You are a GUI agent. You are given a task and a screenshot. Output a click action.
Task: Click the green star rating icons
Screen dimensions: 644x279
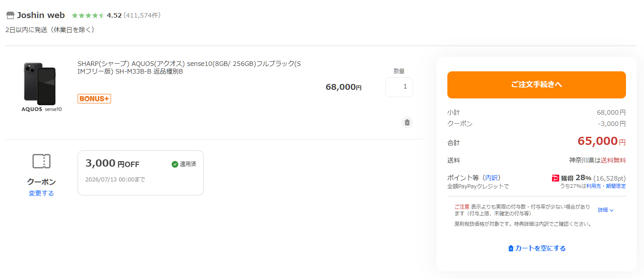pyautogui.click(x=88, y=15)
